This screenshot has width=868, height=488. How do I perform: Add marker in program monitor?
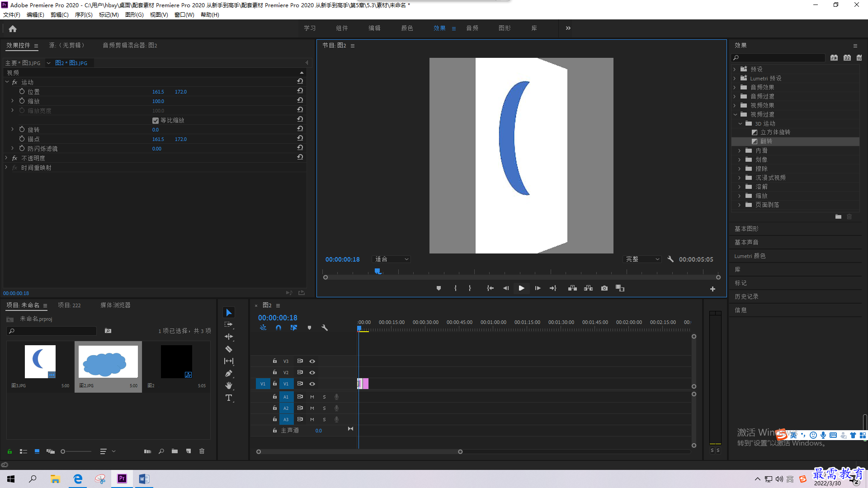tap(439, 288)
